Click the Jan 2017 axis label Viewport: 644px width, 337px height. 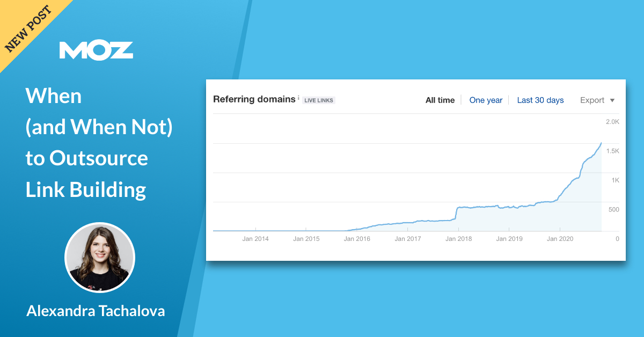pyautogui.click(x=408, y=239)
